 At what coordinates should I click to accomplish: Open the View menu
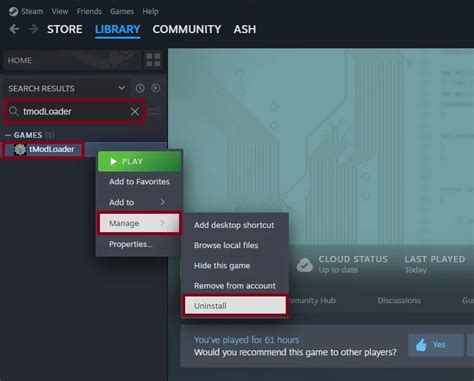click(x=60, y=11)
